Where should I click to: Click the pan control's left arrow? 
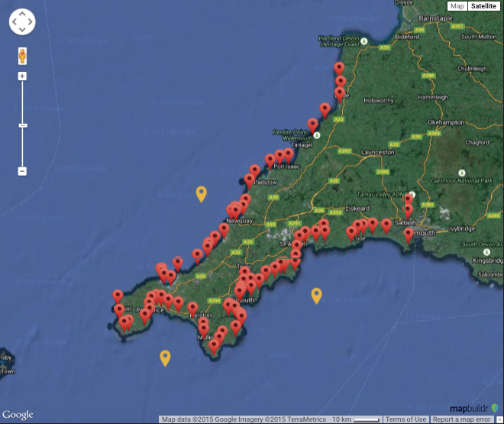click(15, 22)
